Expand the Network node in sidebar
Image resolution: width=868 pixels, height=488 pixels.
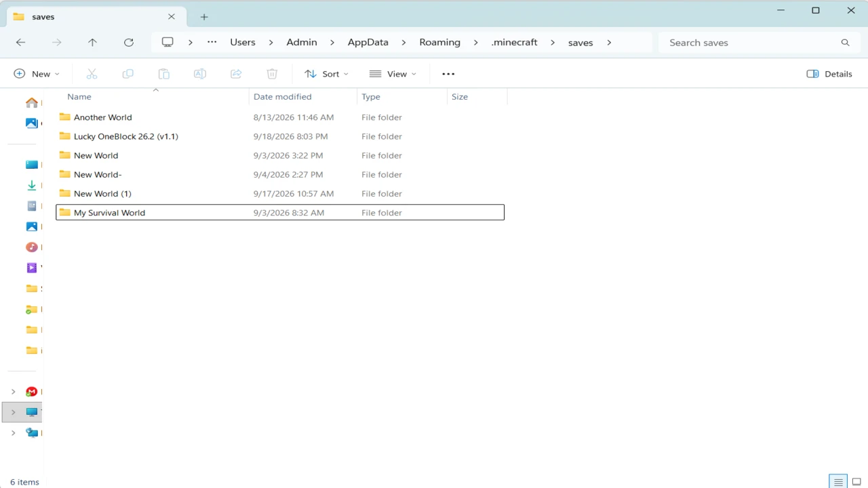(x=13, y=432)
